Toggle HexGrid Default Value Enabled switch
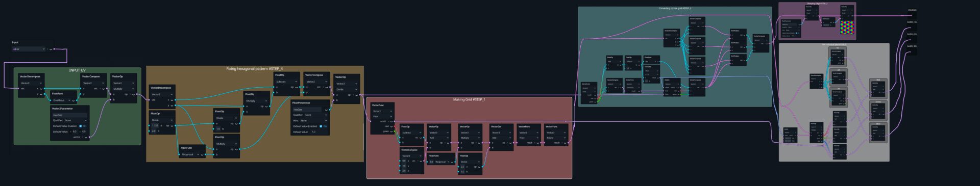980x186 pixels. (x=80, y=126)
